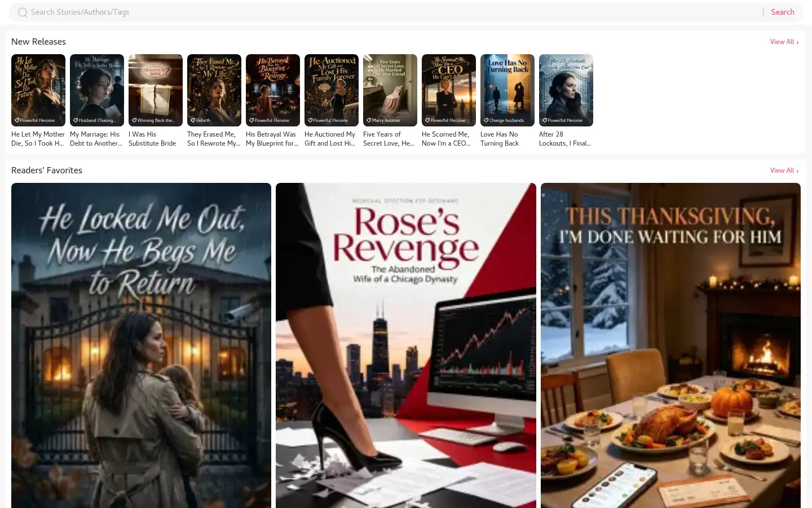Screen dimensions: 812x508
Task: Click title text 'Five Years of Secret Love, He...'
Action: pyautogui.click(x=389, y=139)
